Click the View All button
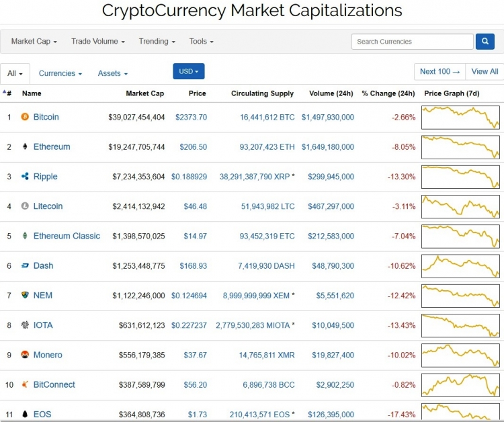This screenshot has height=422, width=504. [x=485, y=71]
